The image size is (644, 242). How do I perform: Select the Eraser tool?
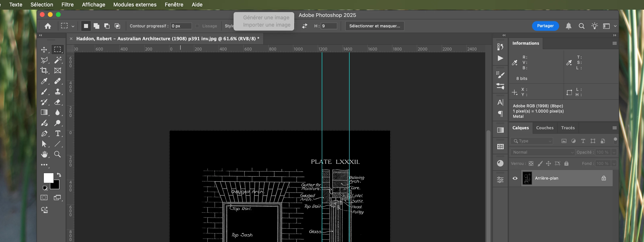coord(57,102)
